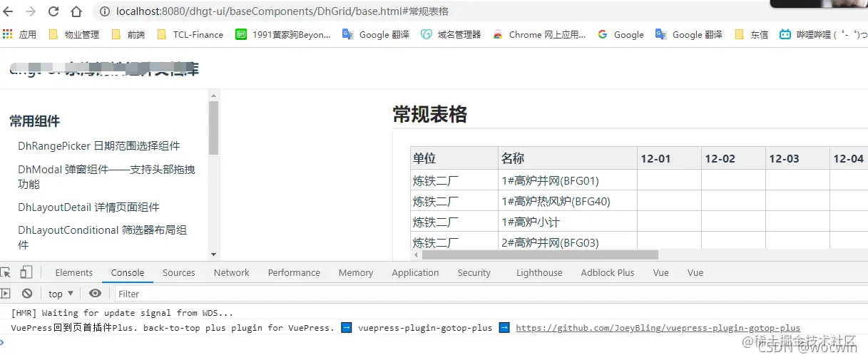Click the 名称 column header
The height and width of the screenshot is (360, 868).
click(567, 158)
